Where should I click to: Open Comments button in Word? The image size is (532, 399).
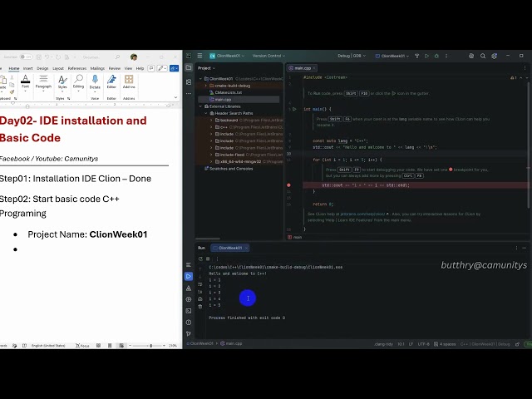[x=151, y=68]
